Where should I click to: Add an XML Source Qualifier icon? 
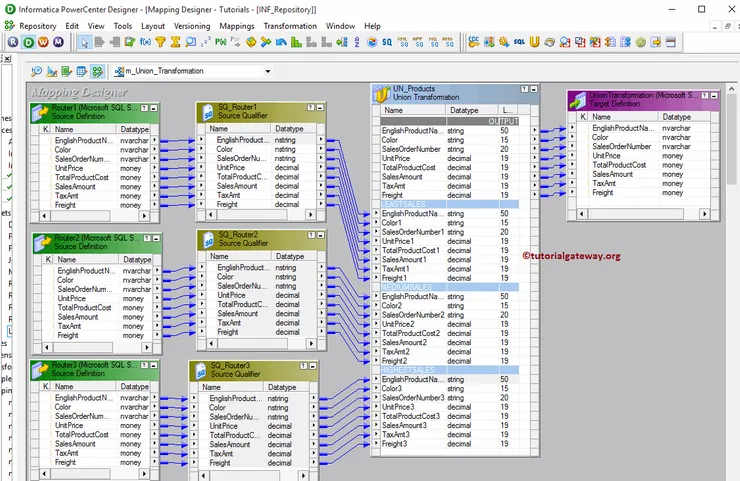(x=403, y=42)
